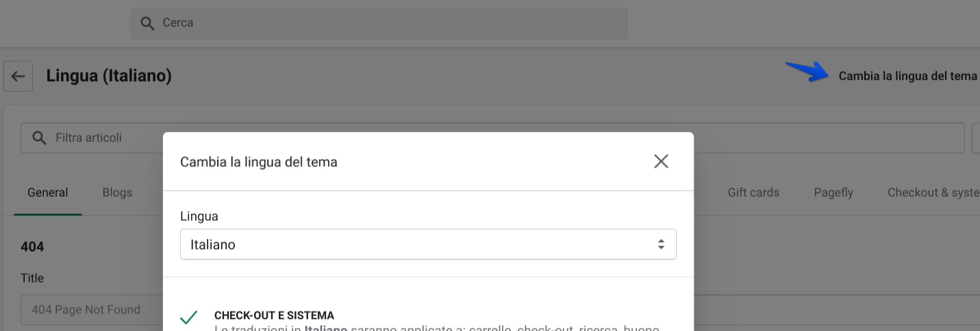Open the Checkout & system tab
This screenshot has height=331, width=980.
pyautogui.click(x=933, y=193)
